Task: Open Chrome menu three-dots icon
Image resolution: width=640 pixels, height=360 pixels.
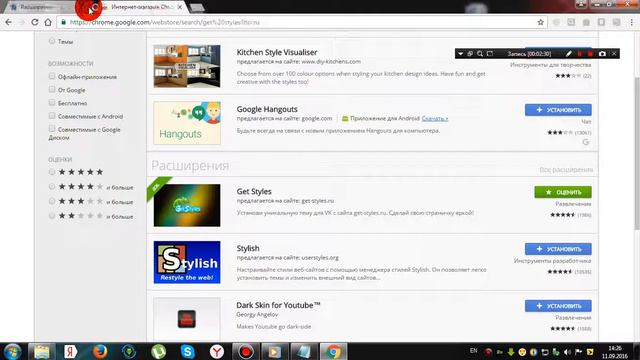Action: pyautogui.click(x=632, y=22)
